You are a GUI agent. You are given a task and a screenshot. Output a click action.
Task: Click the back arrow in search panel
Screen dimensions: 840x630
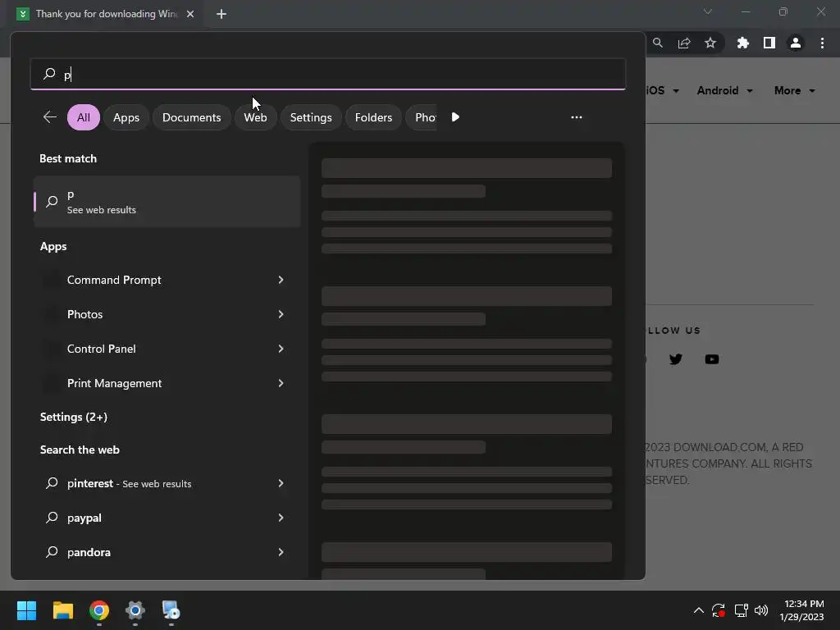(x=50, y=116)
